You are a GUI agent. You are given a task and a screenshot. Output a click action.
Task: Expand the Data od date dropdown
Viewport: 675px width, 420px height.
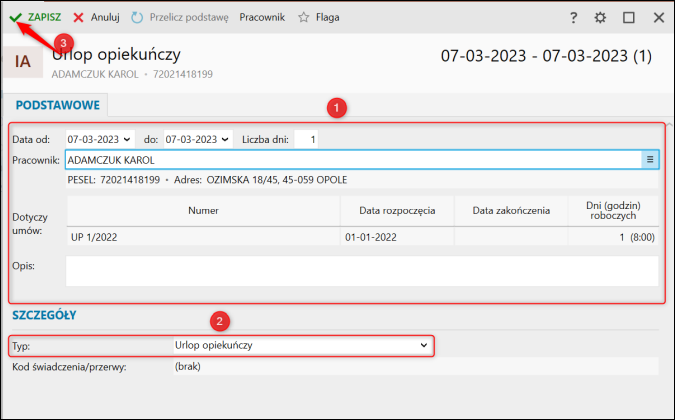point(127,139)
